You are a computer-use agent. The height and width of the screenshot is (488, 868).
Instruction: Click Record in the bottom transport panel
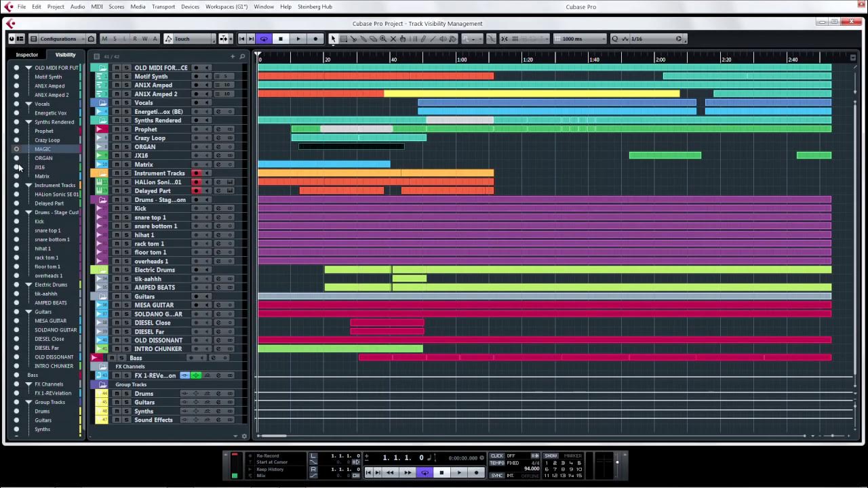pos(476,472)
